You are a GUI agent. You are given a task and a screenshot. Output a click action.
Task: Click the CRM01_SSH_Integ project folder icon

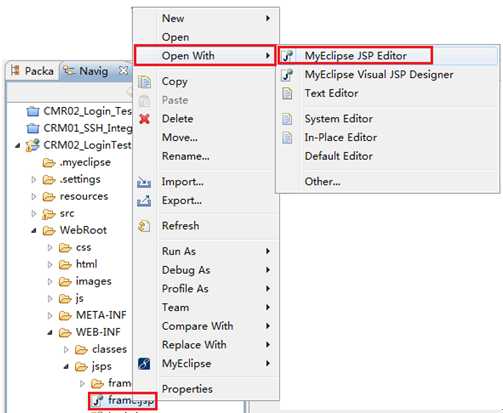coord(33,128)
